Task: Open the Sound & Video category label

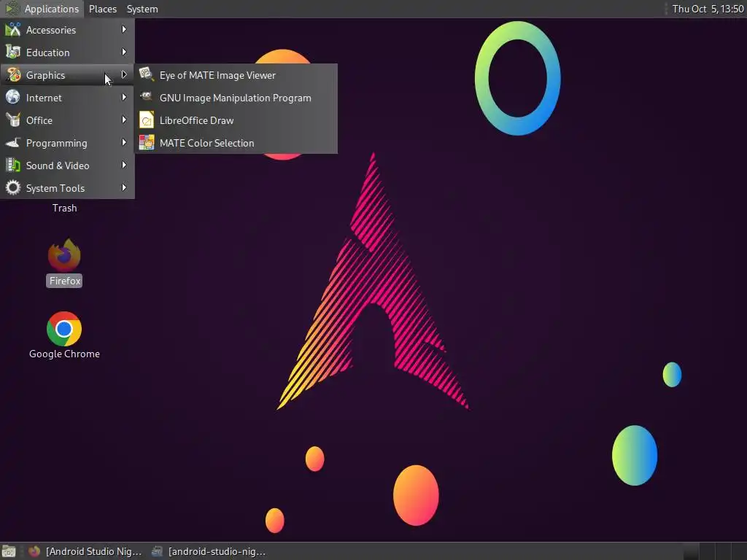Action: pos(58,166)
